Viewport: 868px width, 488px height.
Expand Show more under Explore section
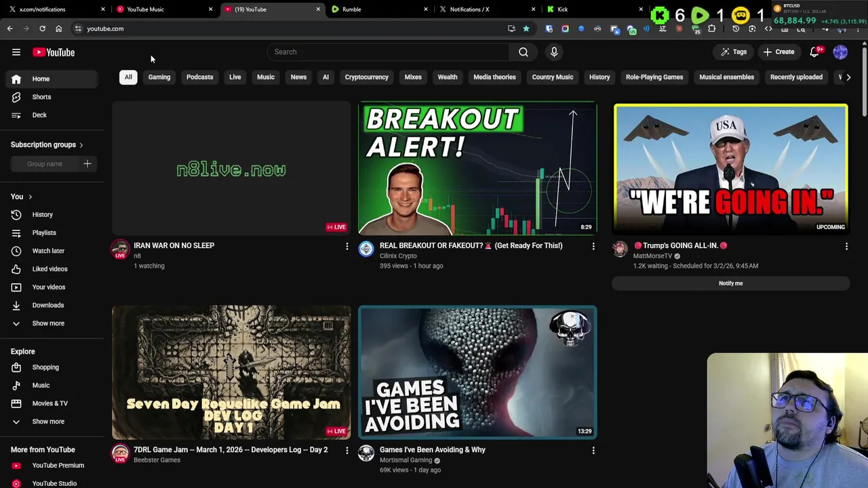point(52,422)
